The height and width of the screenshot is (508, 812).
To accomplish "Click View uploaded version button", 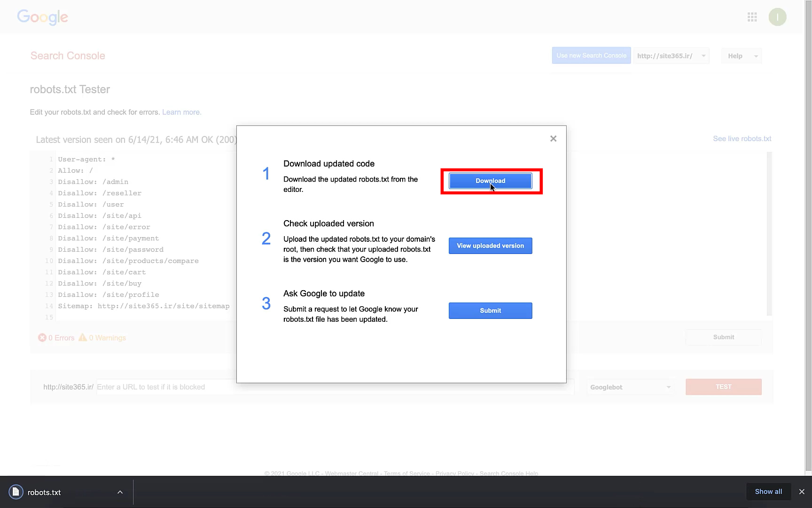I will click(x=490, y=246).
